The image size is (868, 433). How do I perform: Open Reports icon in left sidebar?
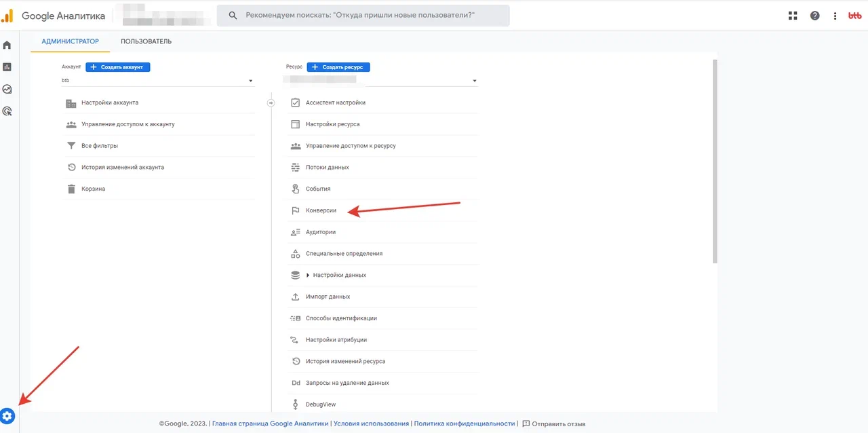point(7,67)
